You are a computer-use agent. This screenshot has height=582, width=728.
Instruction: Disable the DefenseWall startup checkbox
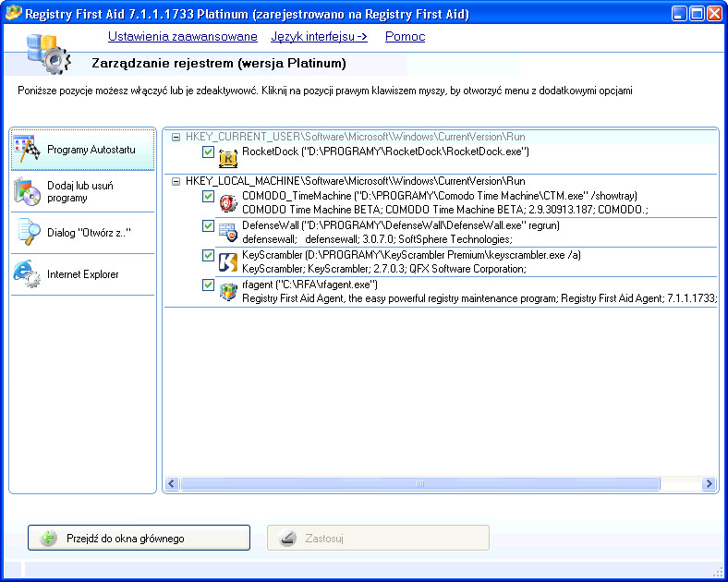(208, 226)
